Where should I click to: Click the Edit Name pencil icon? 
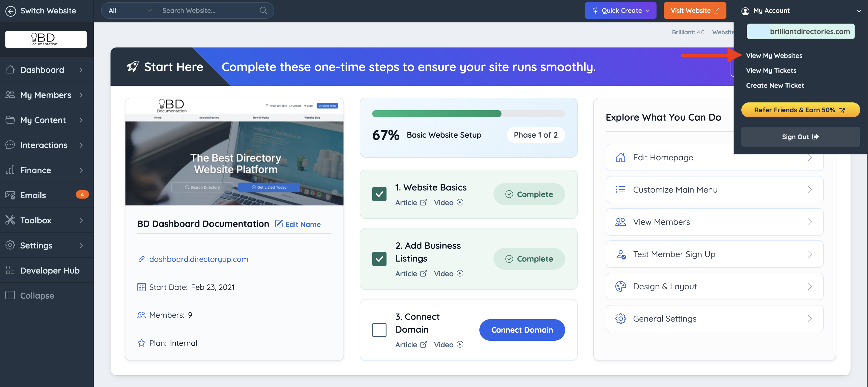[279, 224]
